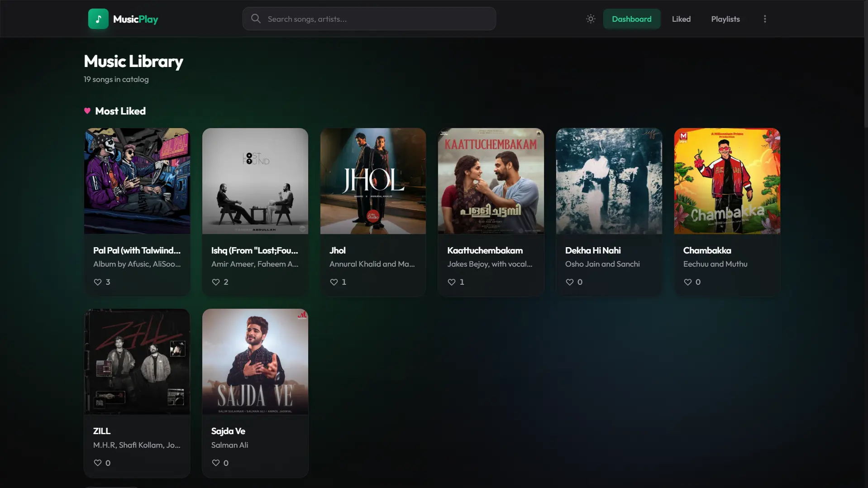Click the heart icon on ZILL card
This screenshot has height=488, width=868.
point(97,463)
